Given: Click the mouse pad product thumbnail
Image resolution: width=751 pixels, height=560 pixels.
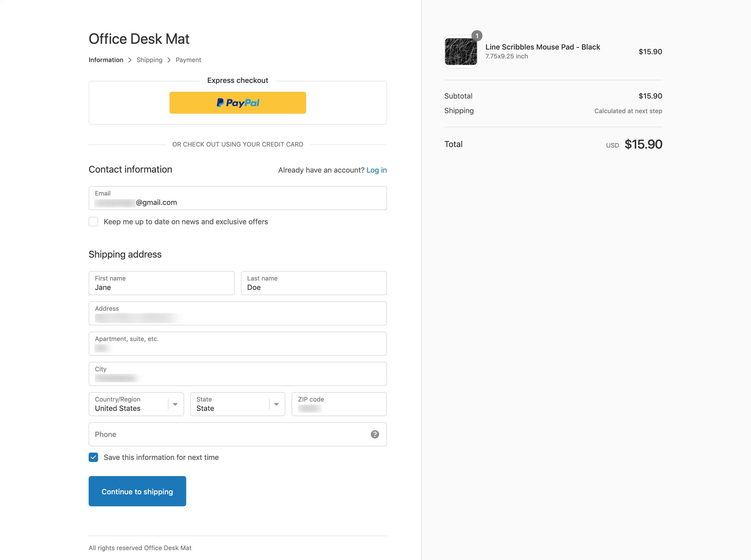Looking at the screenshot, I should (461, 52).
